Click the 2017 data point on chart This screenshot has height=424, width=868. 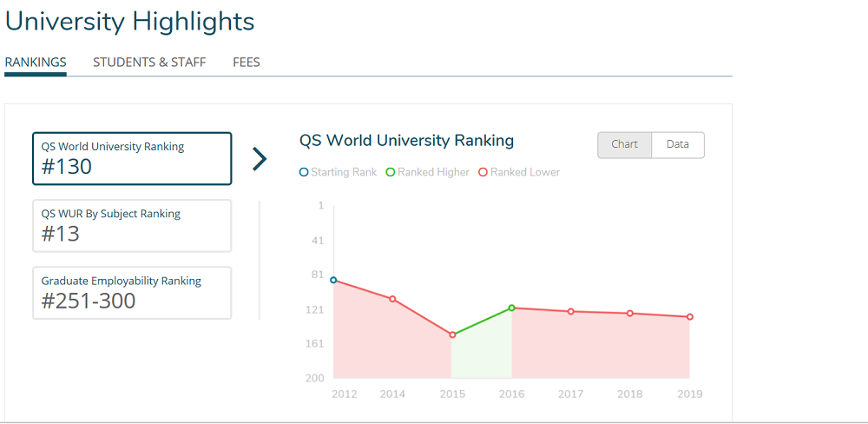(570, 311)
